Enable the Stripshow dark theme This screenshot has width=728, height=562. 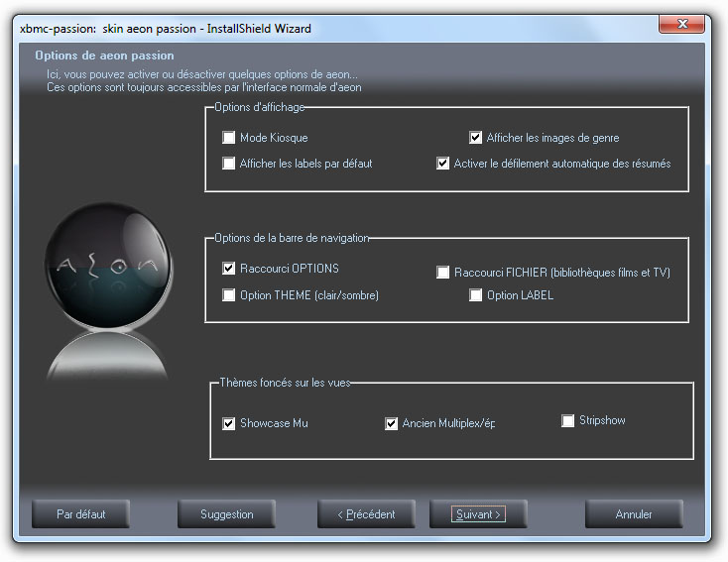click(x=568, y=420)
